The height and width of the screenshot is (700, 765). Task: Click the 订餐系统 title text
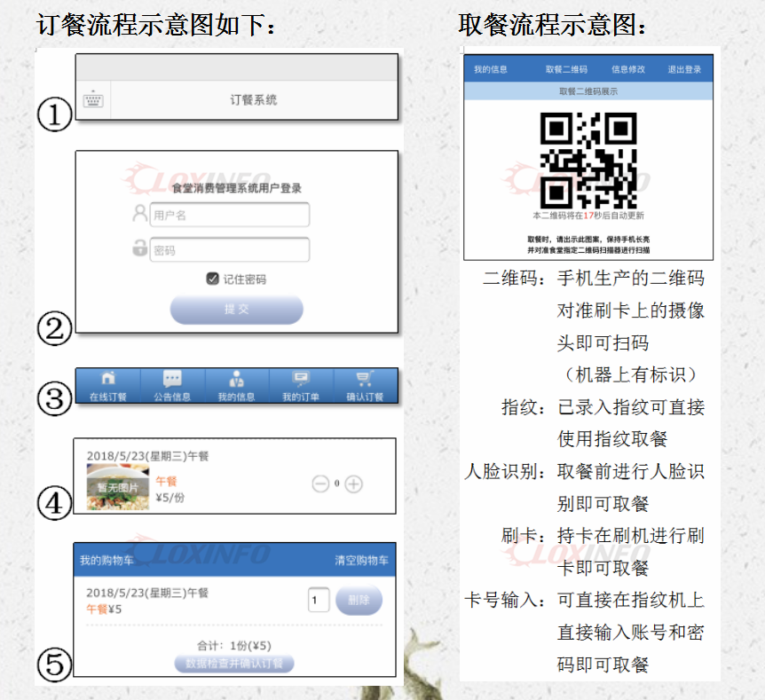tap(254, 100)
